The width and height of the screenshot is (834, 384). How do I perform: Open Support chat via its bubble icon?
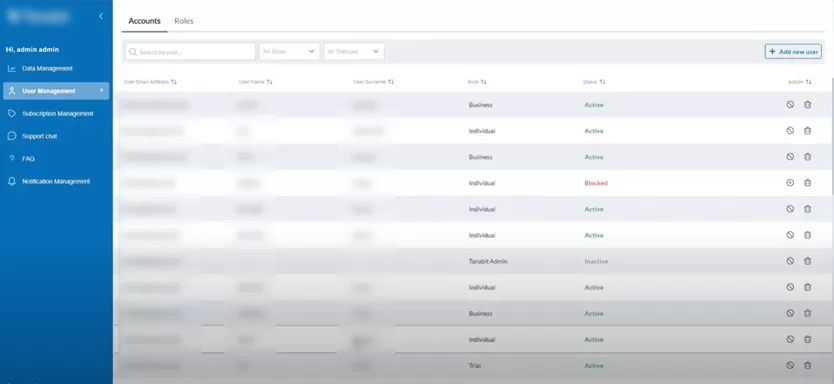pyautogui.click(x=12, y=136)
